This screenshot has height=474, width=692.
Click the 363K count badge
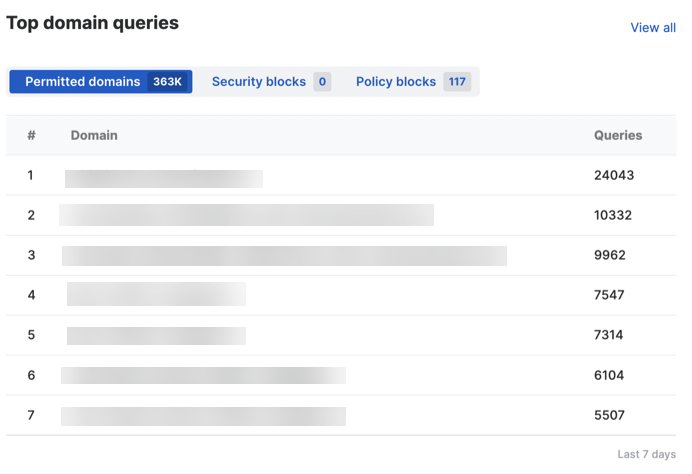tap(167, 82)
